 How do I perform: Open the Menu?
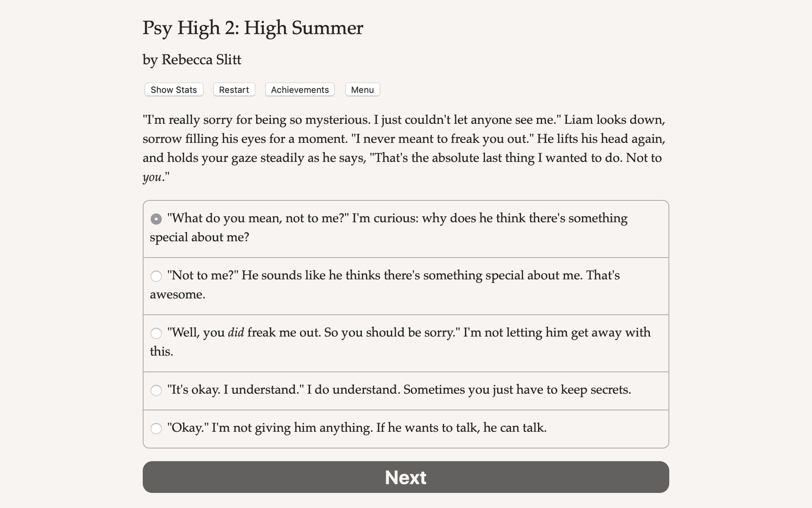362,89
